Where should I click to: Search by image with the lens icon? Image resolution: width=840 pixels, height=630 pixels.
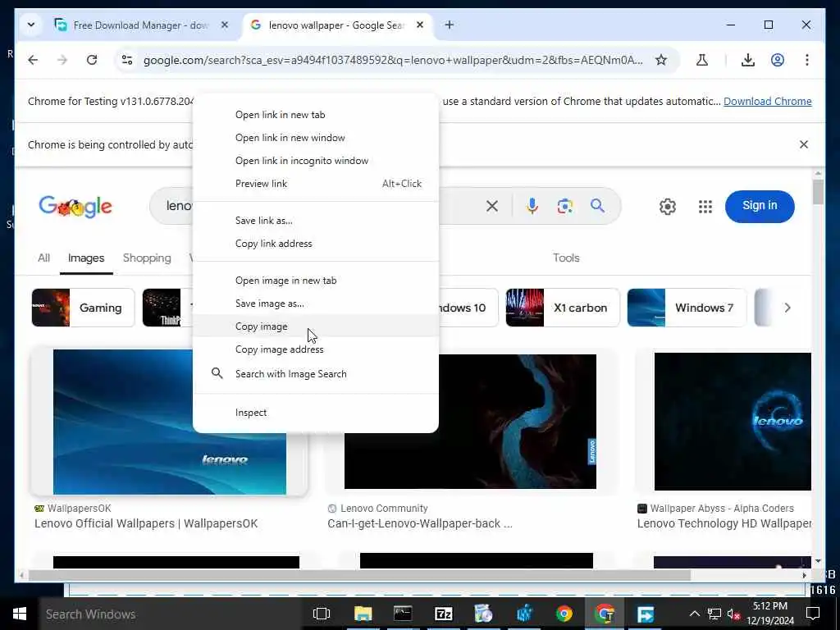(564, 206)
